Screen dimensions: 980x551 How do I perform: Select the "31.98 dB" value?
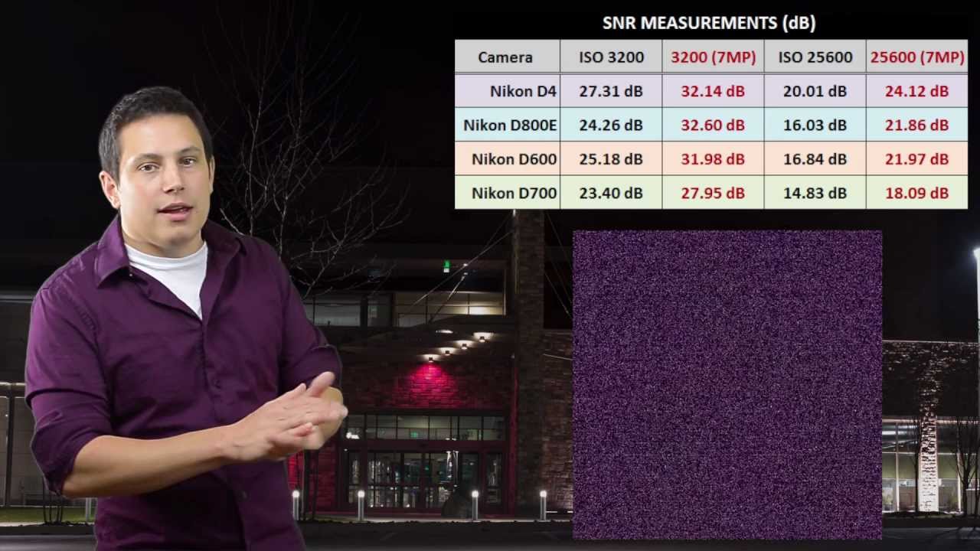[x=713, y=159]
